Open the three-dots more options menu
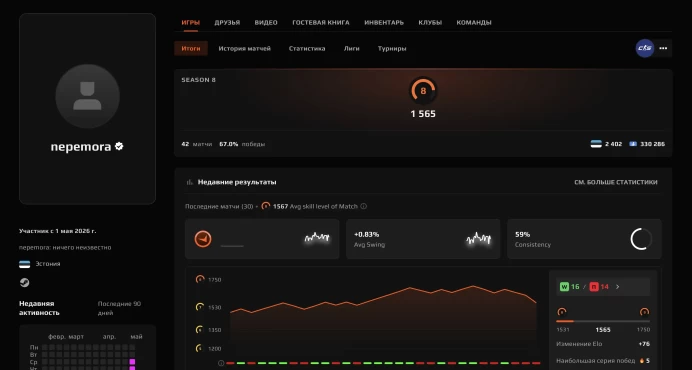 [x=663, y=48]
